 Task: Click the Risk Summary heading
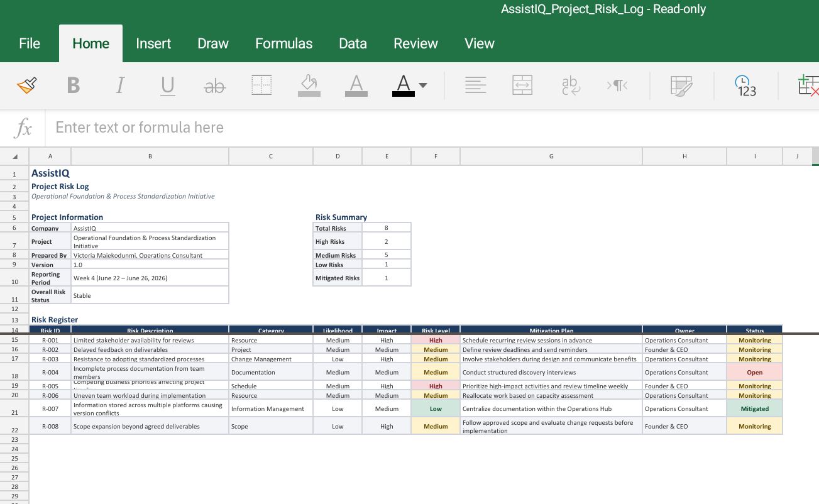coord(341,217)
